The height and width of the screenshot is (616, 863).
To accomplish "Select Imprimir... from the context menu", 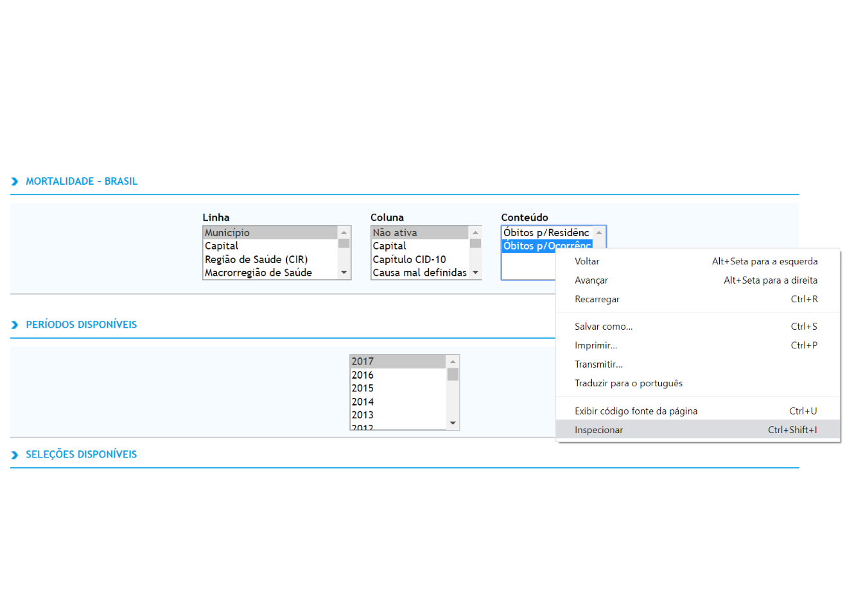I will pyautogui.click(x=596, y=345).
